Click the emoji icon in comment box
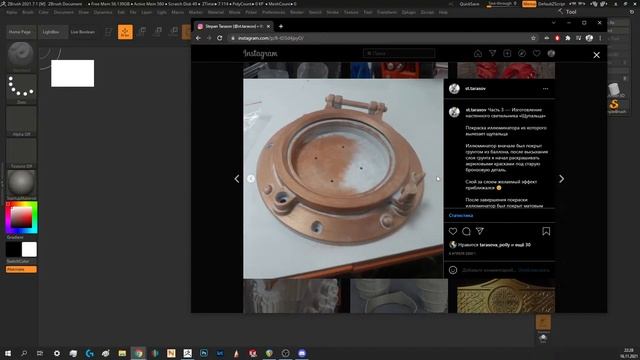Screen dimensions: 640x360 click(x=453, y=270)
